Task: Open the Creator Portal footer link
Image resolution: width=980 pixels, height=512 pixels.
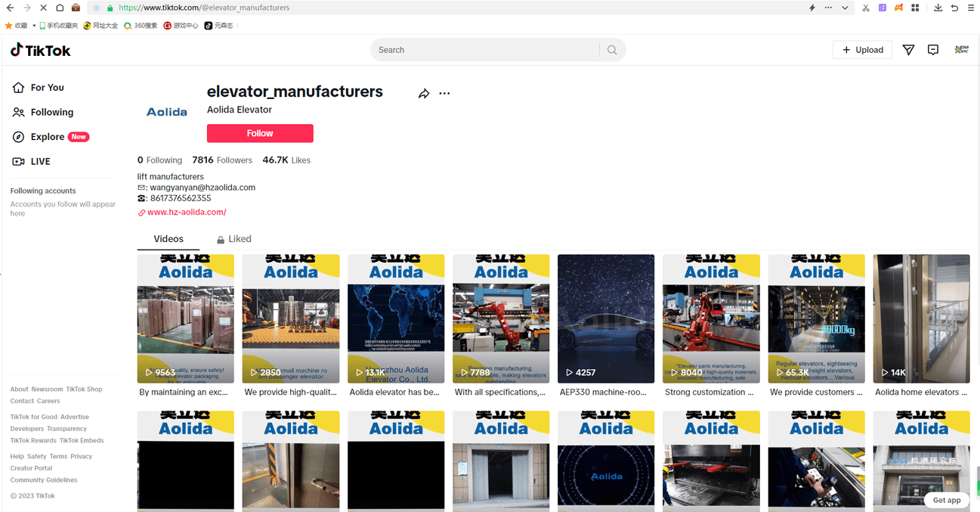Action: [x=31, y=468]
